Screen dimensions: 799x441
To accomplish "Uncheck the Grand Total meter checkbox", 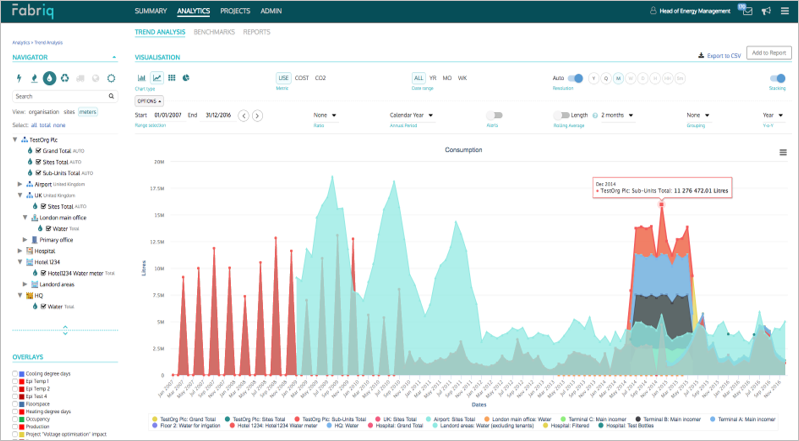I will [x=37, y=150].
